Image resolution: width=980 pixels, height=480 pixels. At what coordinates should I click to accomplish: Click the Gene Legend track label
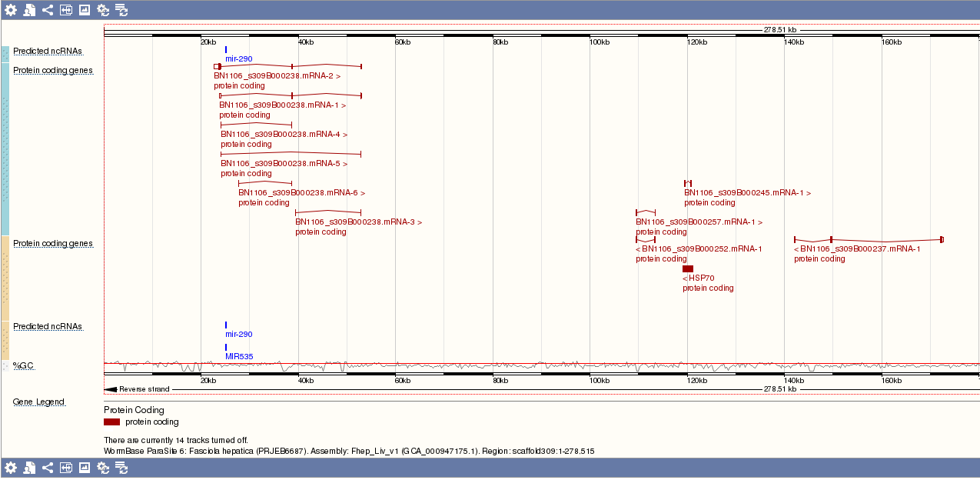click(x=38, y=402)
